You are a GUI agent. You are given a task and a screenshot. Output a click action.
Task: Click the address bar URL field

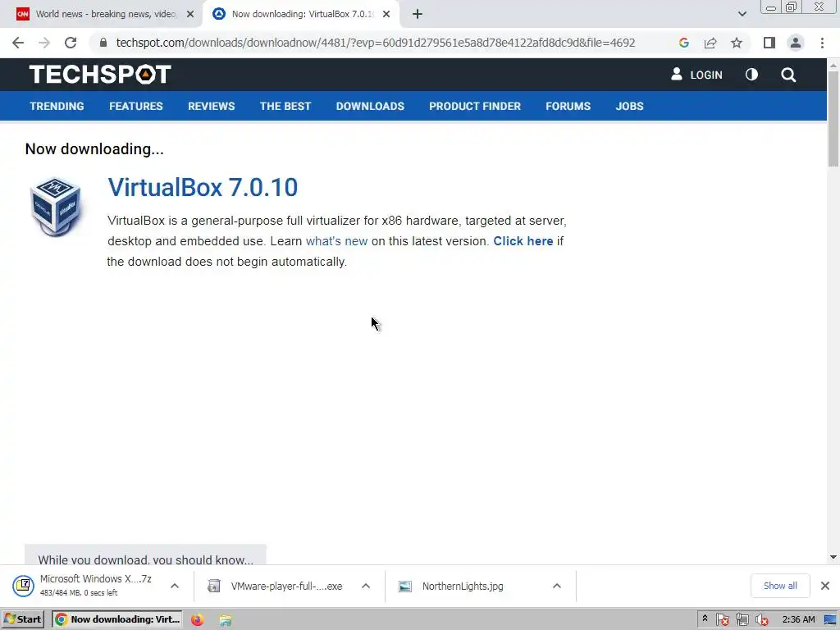click(x=376, y=43)
